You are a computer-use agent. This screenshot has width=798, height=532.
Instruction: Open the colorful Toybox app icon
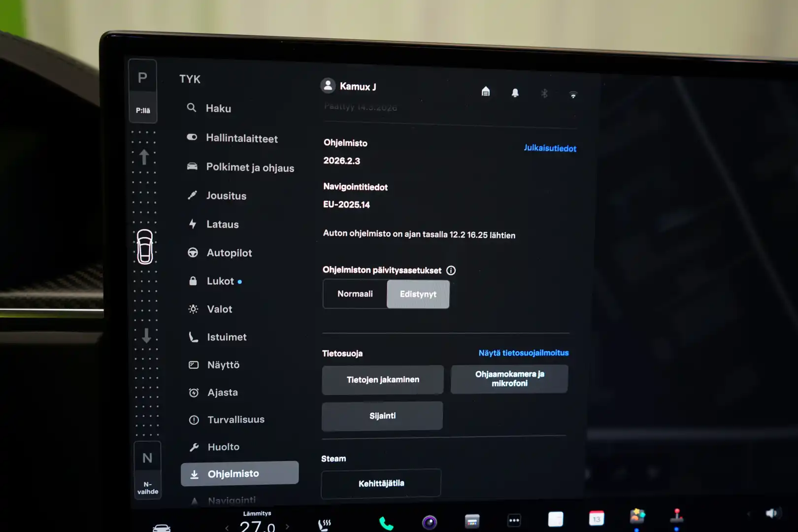[637, 516]
